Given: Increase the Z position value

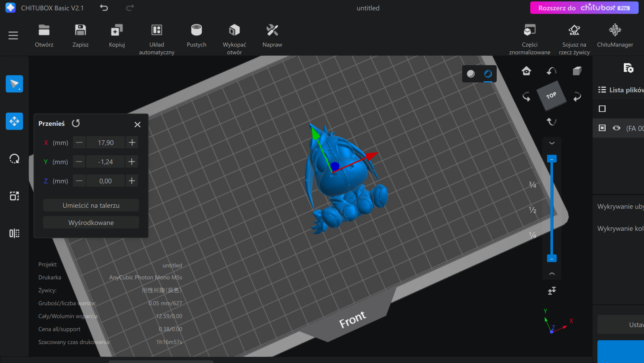Looking at the screenshot, I should click(x=132, y=181).
